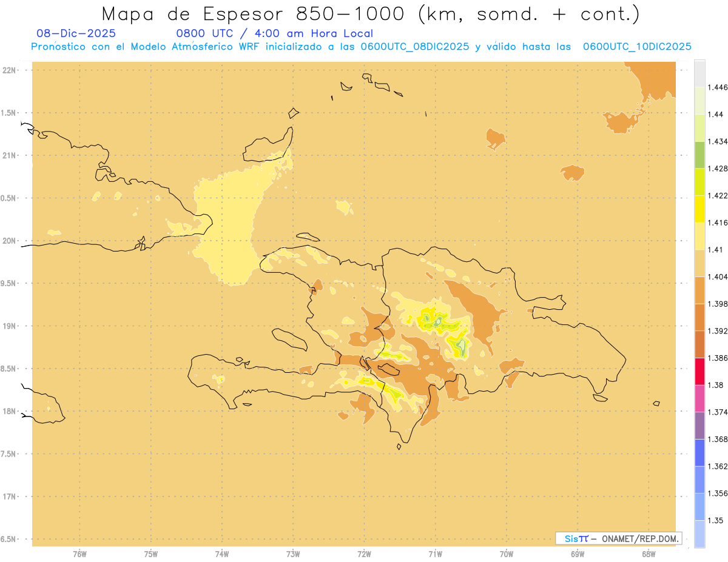Screen dimensions: 728x562
Task: Click the '76W' longitude label
Action: pos(79,554)
